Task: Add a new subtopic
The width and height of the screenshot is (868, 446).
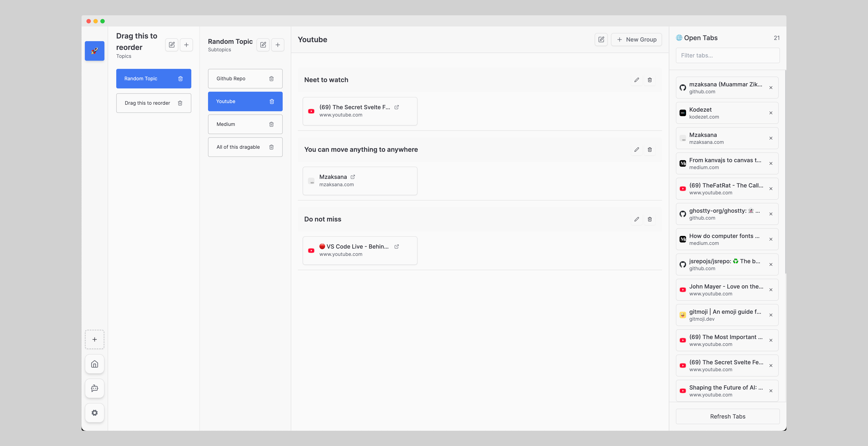Action: (278, 45)
